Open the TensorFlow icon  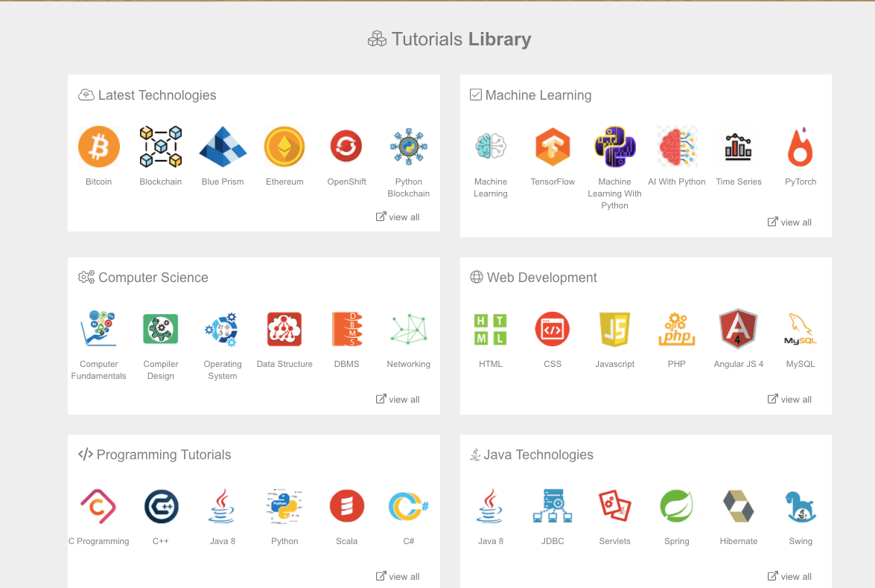click(x=553, y=147)
